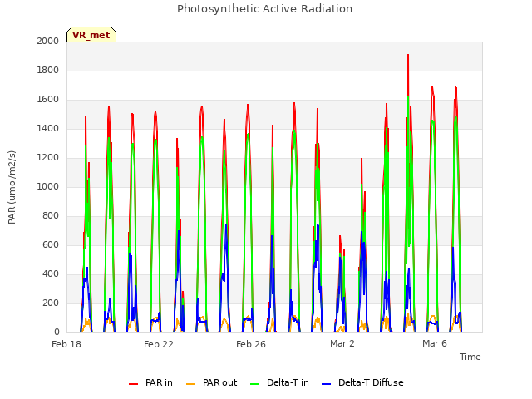Click the VR_met annotation label
532x399 pixels.
point(91,35)
